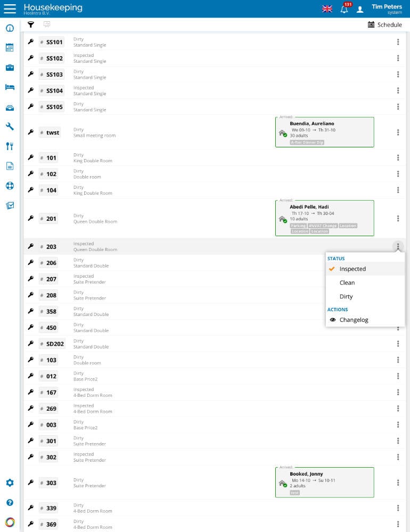Set room status to Dirty
The width and height of the screenshot is (410, 532).
click(x=346, y=297)
